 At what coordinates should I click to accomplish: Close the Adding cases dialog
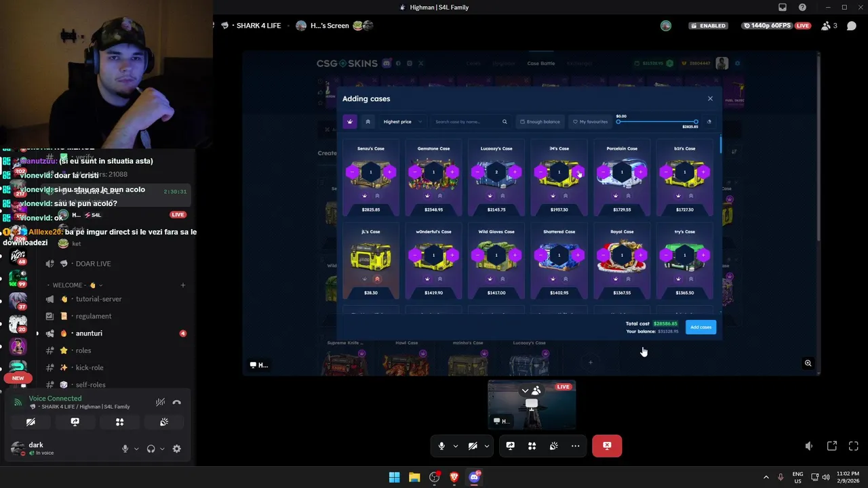tap(710, 99)
